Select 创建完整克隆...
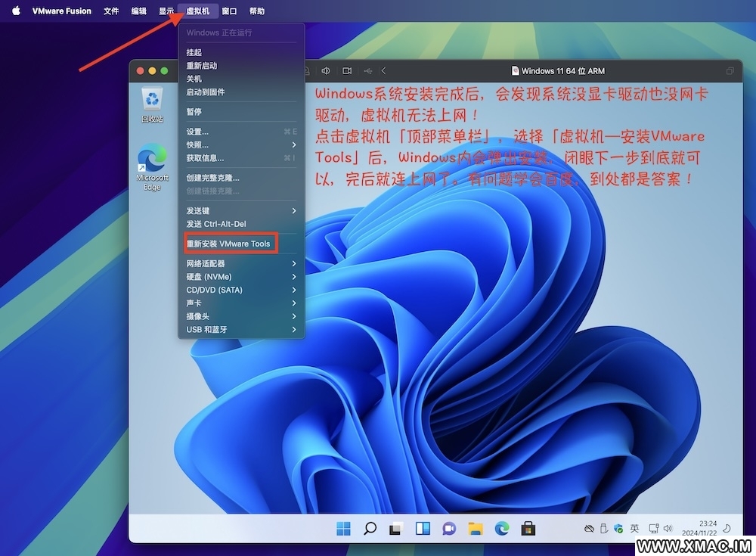 tap(241, 178)
